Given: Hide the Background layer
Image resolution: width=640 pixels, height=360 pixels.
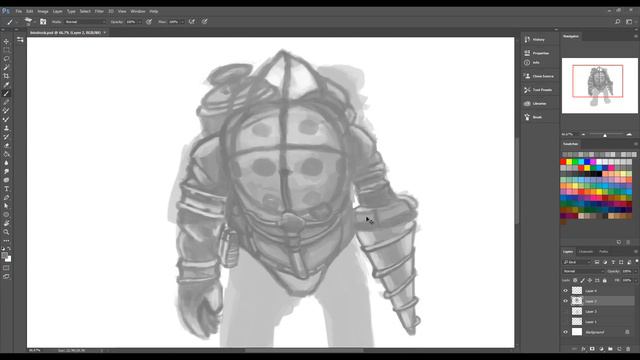Looking at the screenshot, I should click(566, 332).
